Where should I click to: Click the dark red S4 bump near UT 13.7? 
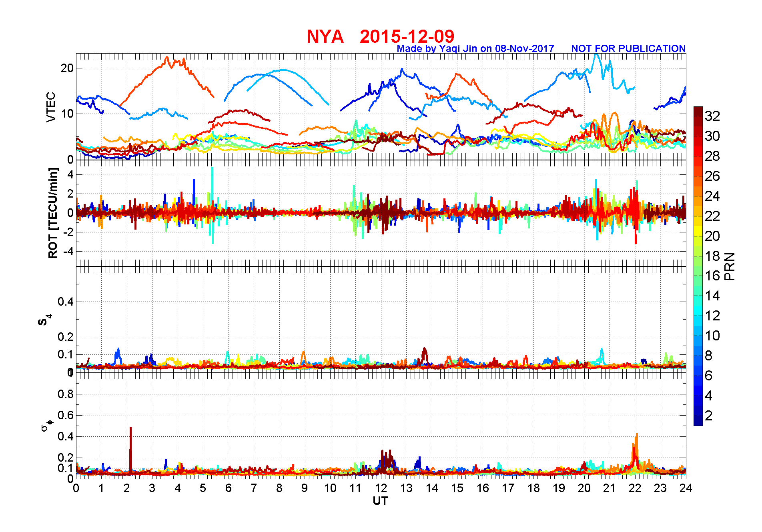[424, 355]
